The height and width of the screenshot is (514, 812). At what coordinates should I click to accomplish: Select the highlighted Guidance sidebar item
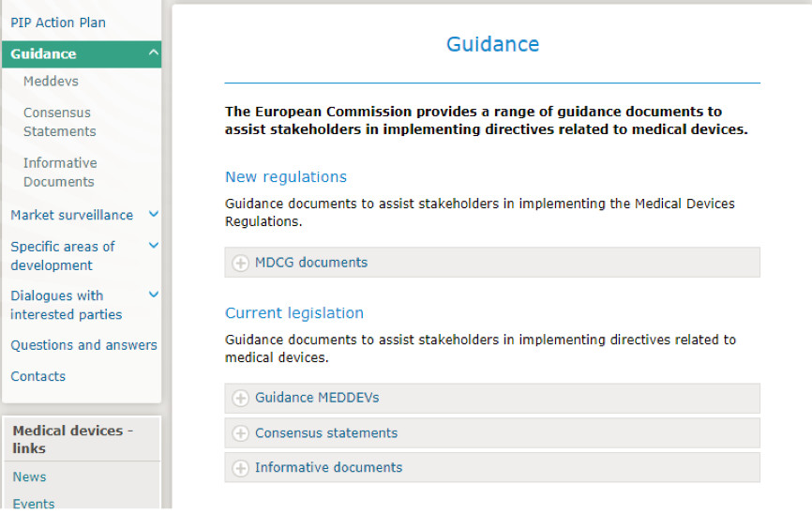43,54
